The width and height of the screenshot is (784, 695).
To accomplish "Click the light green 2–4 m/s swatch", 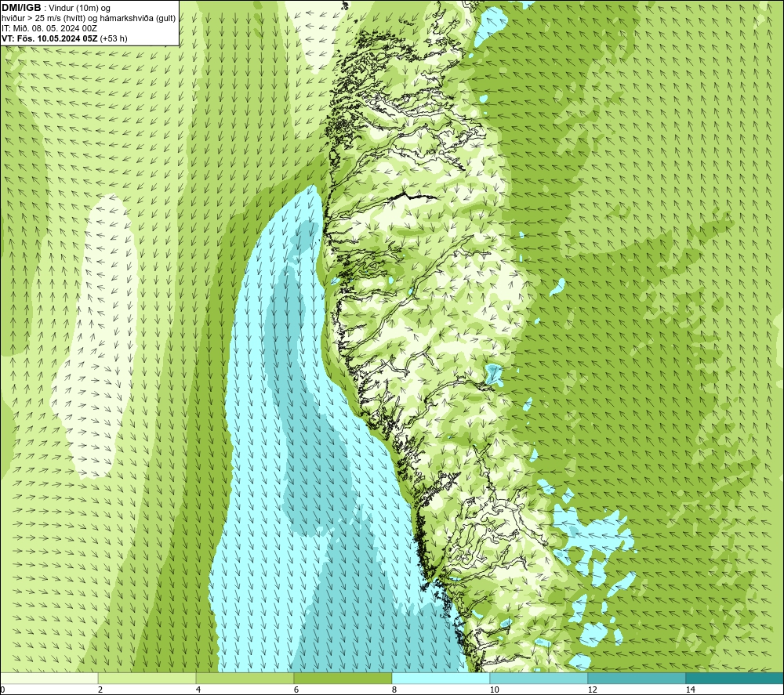I will (x=147, y=678).
